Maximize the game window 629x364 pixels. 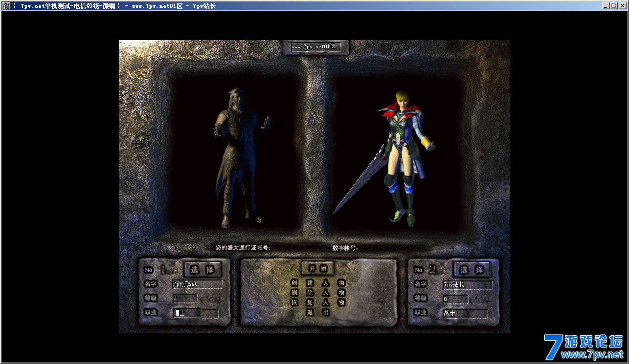613,6
